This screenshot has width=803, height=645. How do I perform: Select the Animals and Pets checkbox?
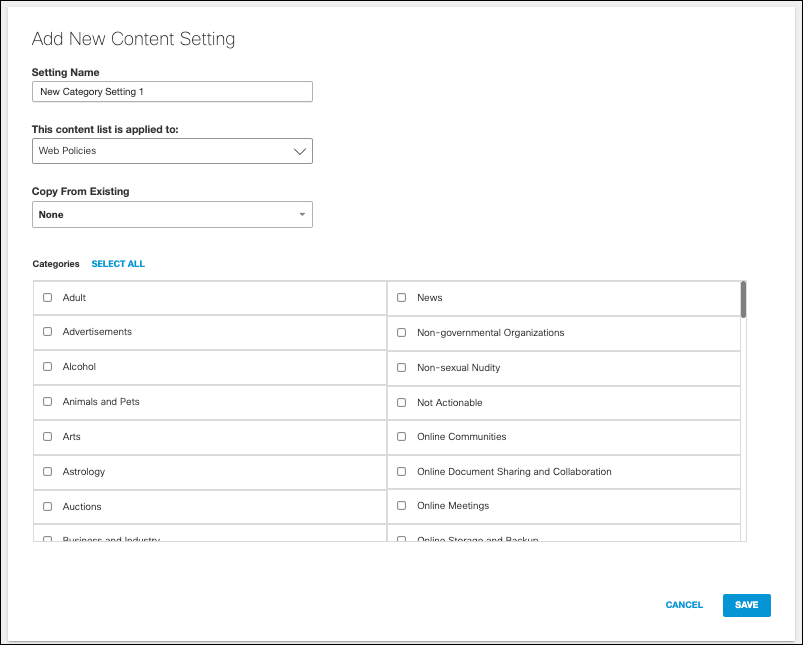[x=48, y=402]
